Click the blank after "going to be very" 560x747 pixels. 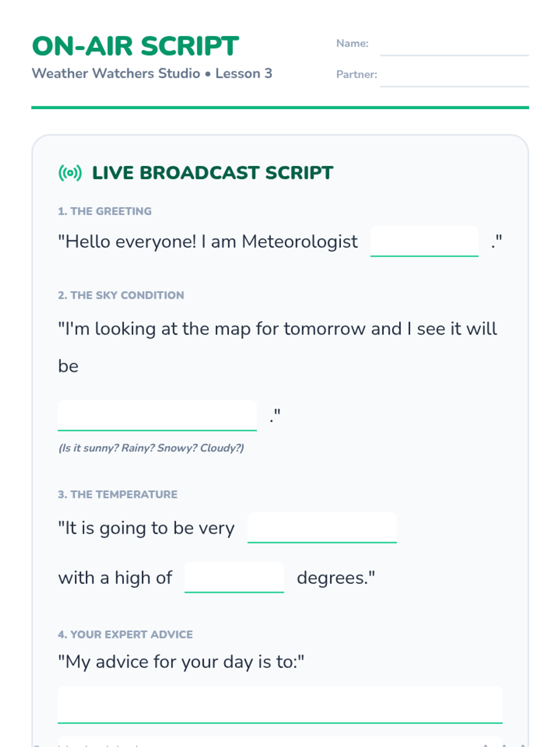click(x=322, y=528)
